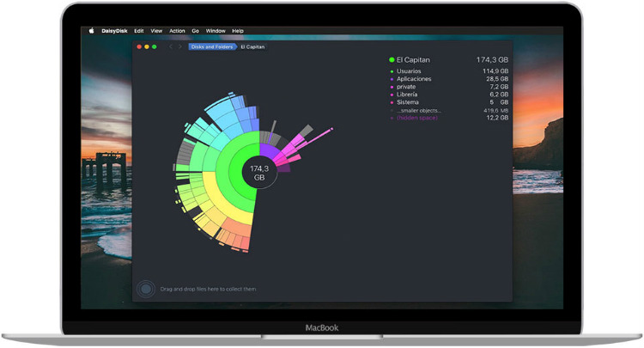This screenshot has height=348, width=644.
Task: Click the 174,3 GB center circle
Action: point(259,173)
